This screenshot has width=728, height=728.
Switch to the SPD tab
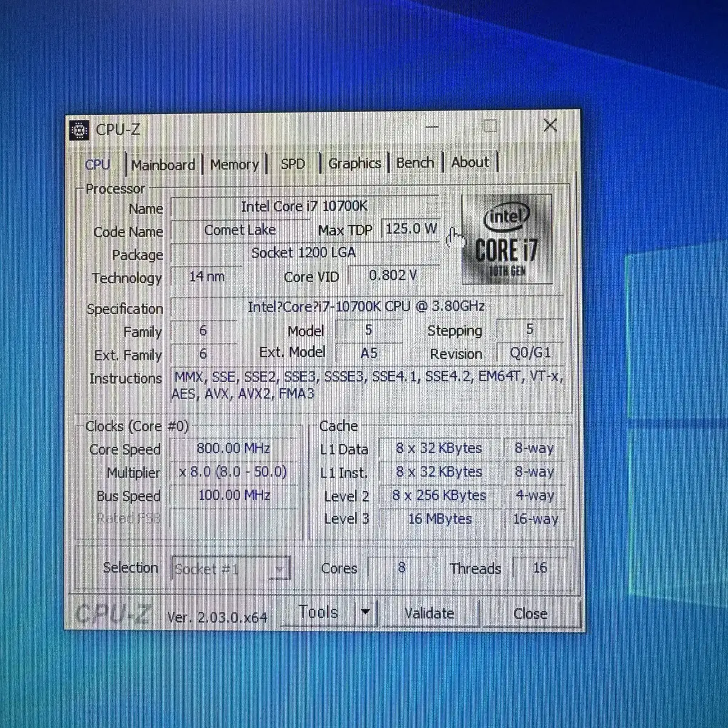coord(292,164)
